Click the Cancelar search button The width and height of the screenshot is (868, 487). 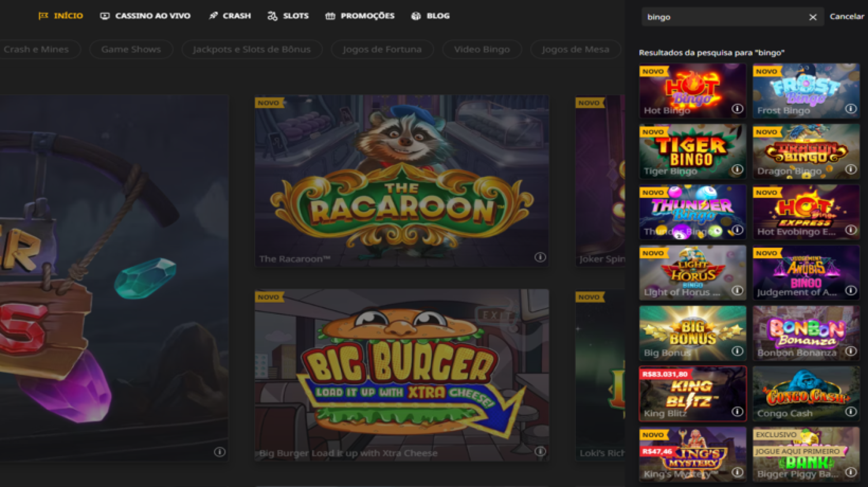(x=846, y=16)
